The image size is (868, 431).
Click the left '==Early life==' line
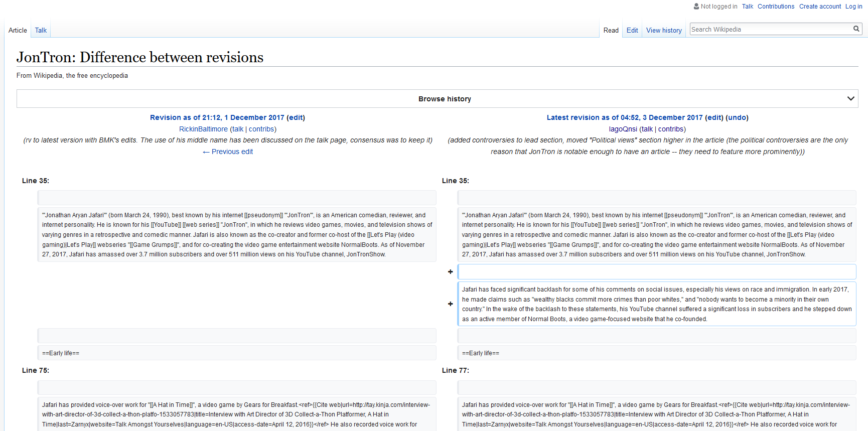[237, 353]
